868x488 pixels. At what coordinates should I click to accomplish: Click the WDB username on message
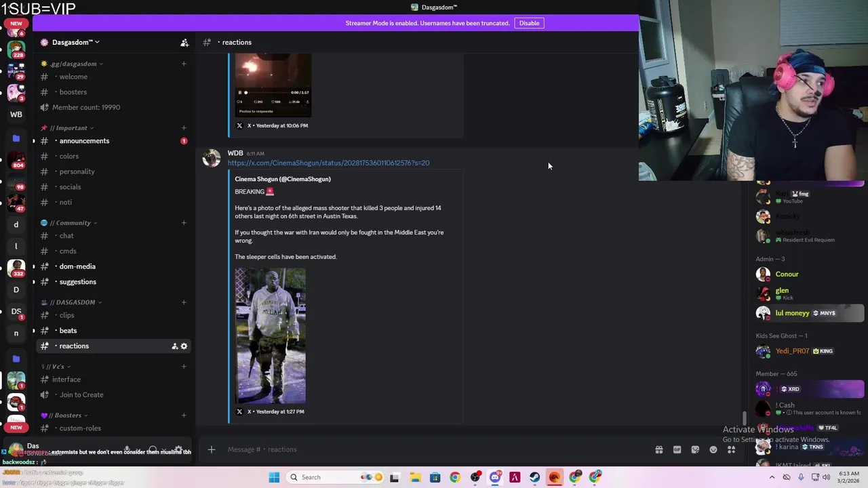235,153
